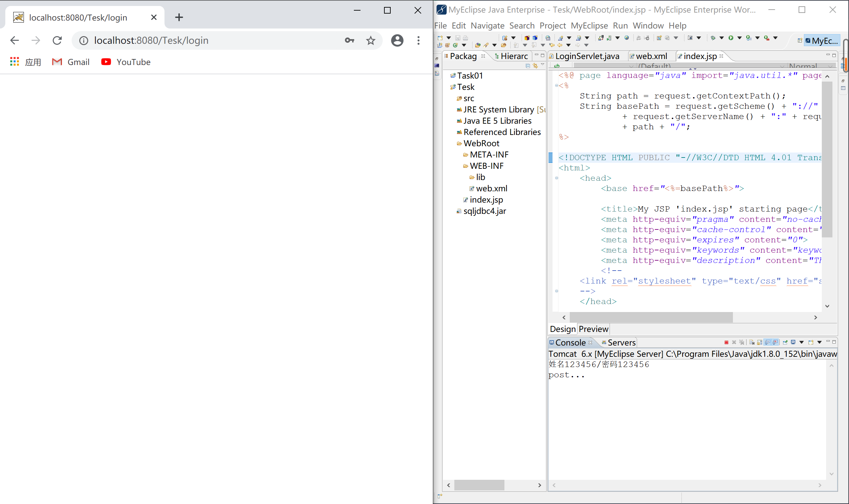Switch to the LoginServlet.java editor tab

point(587,56)
